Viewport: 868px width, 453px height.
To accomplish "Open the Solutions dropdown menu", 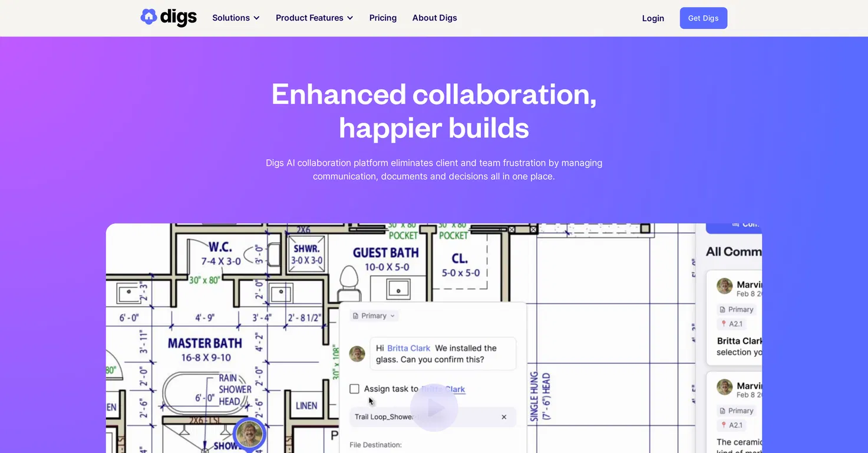I will (236, 18).
